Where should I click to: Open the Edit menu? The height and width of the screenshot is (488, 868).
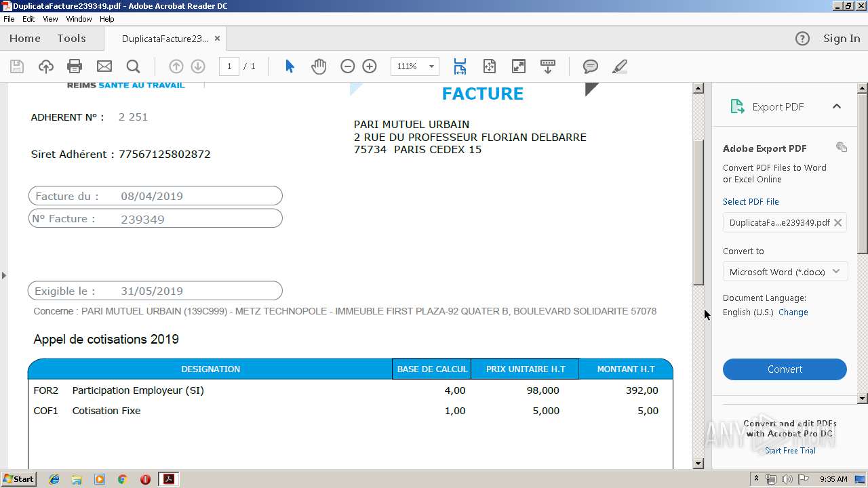coord(28,19)
